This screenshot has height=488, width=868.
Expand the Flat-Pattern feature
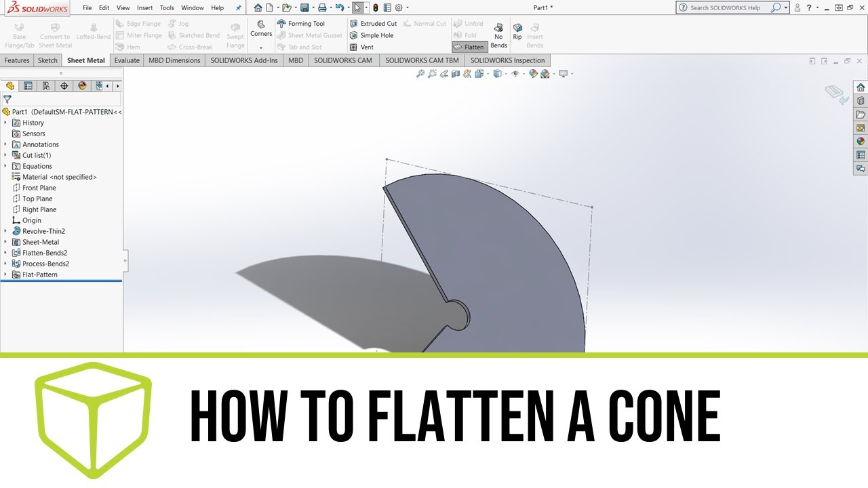(5, 274)
